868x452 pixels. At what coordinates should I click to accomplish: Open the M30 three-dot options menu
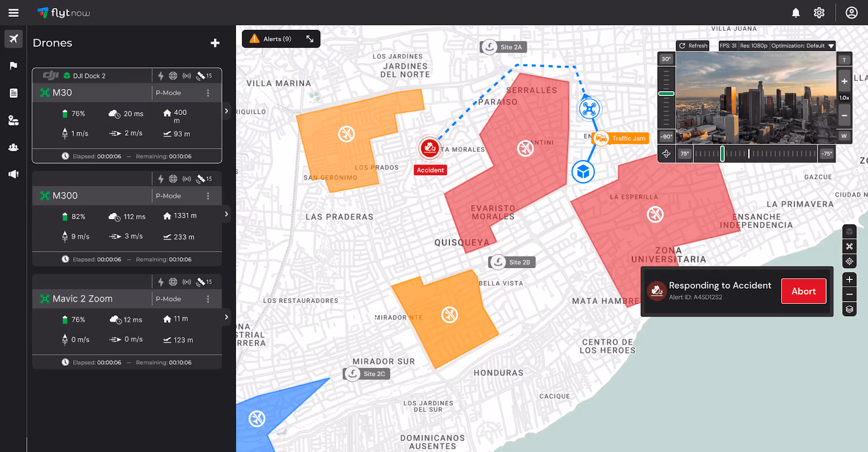click(208, 93)
